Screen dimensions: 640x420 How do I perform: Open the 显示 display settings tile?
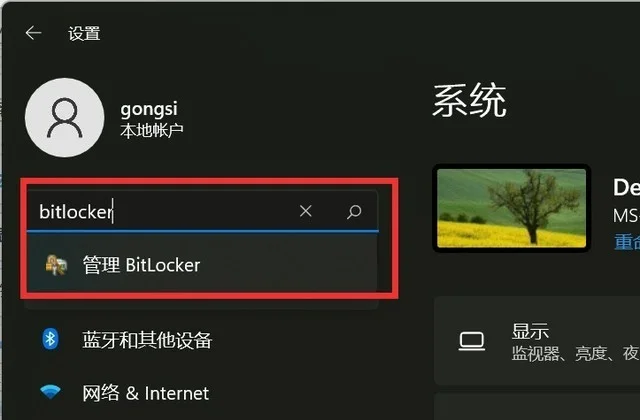537,341
